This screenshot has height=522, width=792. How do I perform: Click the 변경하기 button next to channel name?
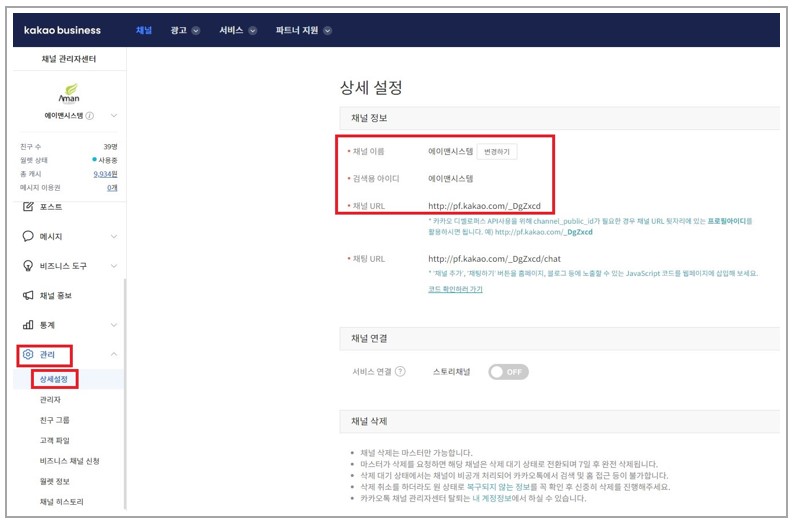(497, 152)
